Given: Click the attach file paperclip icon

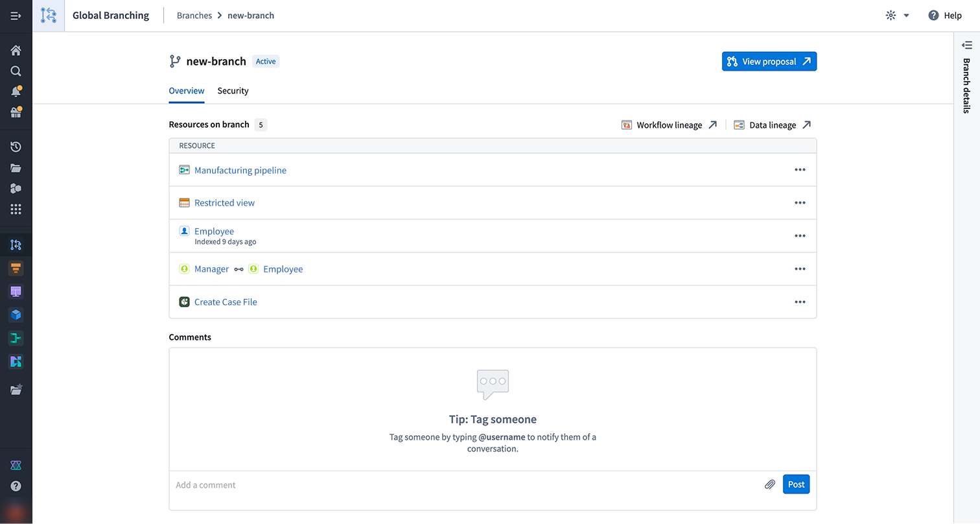Looking at the screenshot, I should tap(770, 484).
